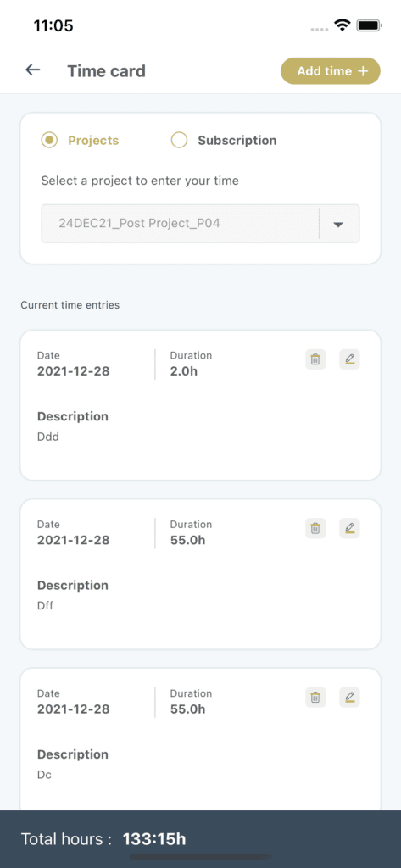
Task: Edit the Dc time entry
Action: point(349,697)
